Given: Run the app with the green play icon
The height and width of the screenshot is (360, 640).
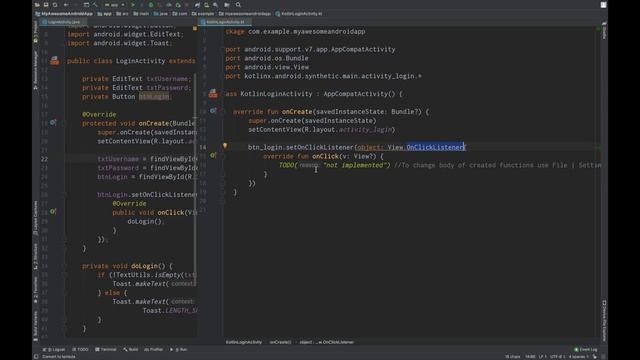Looking at the screenshot, I should [x=133, y=5].
